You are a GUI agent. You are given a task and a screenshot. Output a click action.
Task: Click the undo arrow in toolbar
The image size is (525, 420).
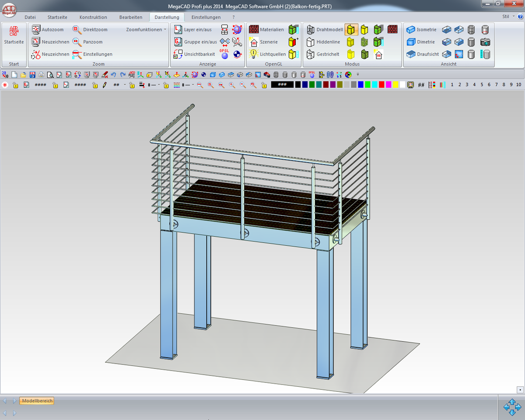(x=114, y=75)
